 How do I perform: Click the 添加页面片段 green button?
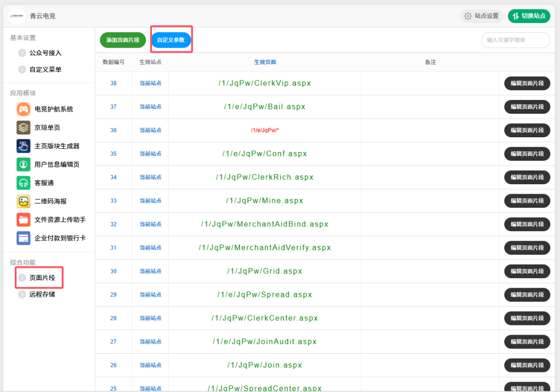pyautogui.click(x=123, y=40)
